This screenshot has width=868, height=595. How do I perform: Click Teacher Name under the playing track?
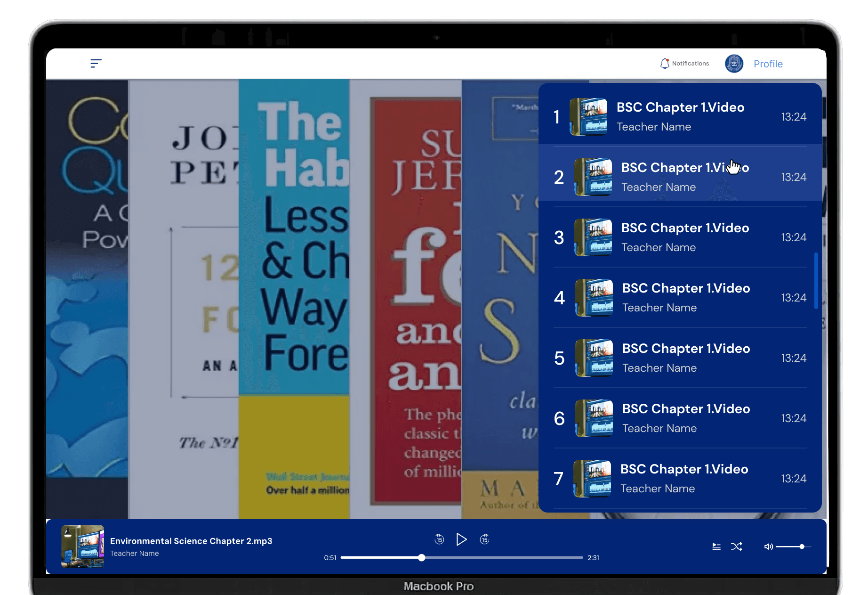pos(135,554)
